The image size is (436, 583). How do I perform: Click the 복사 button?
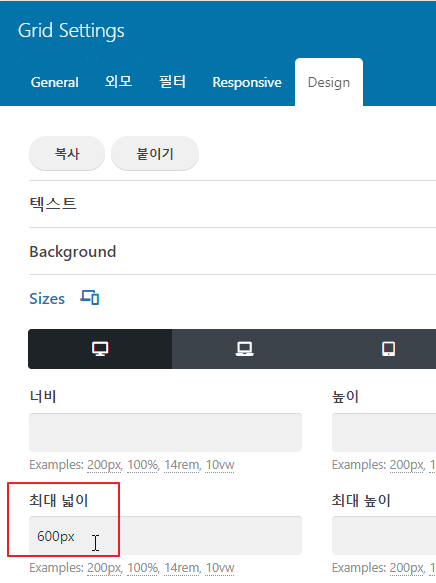click(67, 154)
